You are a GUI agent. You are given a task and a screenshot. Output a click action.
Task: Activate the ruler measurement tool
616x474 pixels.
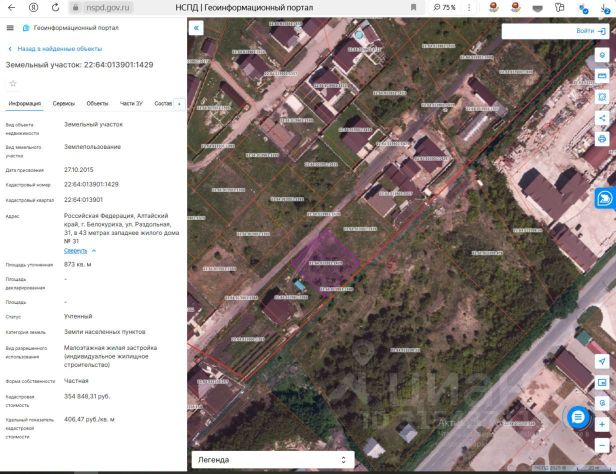[602, 76]
